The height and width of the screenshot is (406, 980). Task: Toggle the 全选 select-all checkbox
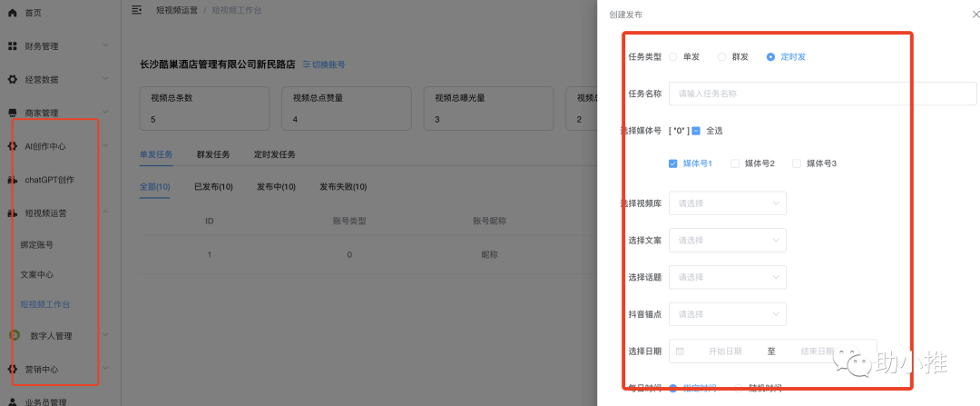696,131
